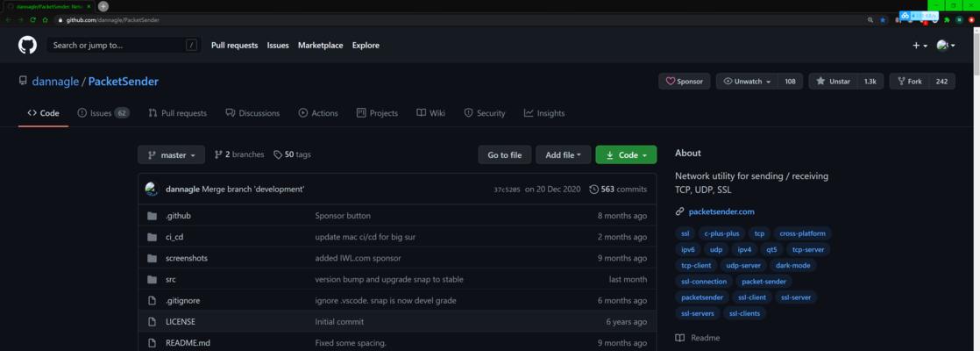Bookmark this page with the star icon
This screenshot has width=980, height=351.
883,20
